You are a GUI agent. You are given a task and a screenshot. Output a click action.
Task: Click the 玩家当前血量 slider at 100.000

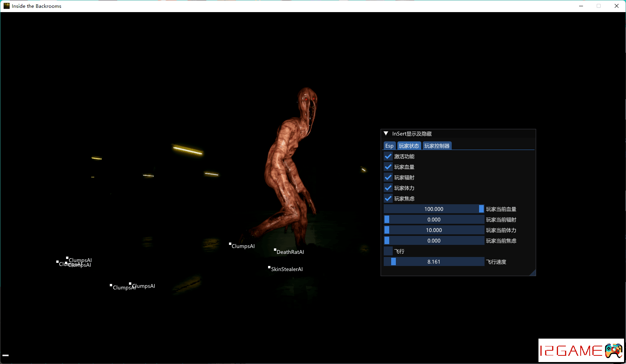(x=434, y=209)
